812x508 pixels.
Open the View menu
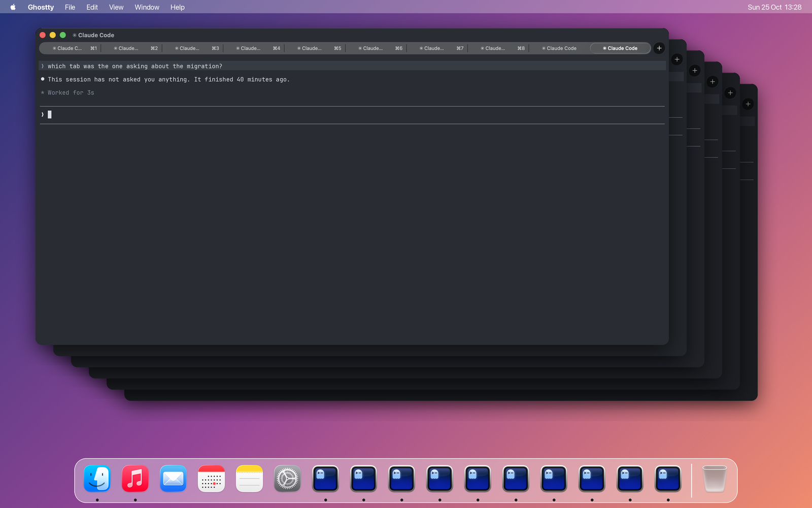click(x=116, y=7)
